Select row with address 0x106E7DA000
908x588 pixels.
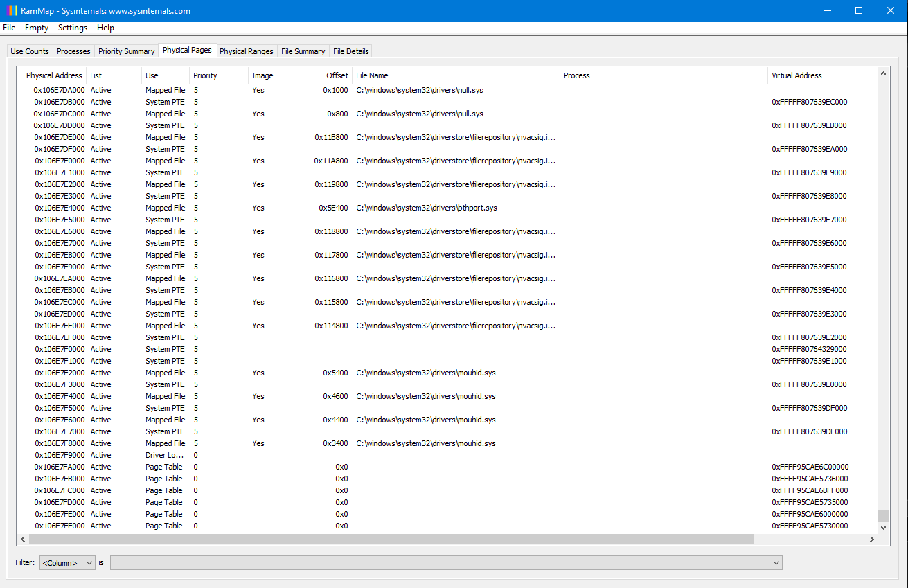(x=449, y=90)
